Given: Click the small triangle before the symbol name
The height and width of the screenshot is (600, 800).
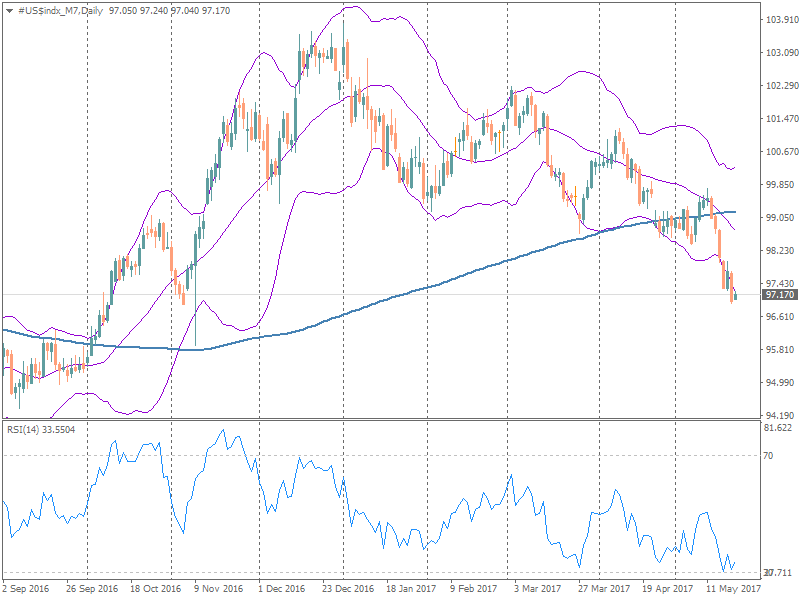Looking at the screenshot, I should pyautogui.click(x=9, y=9).
